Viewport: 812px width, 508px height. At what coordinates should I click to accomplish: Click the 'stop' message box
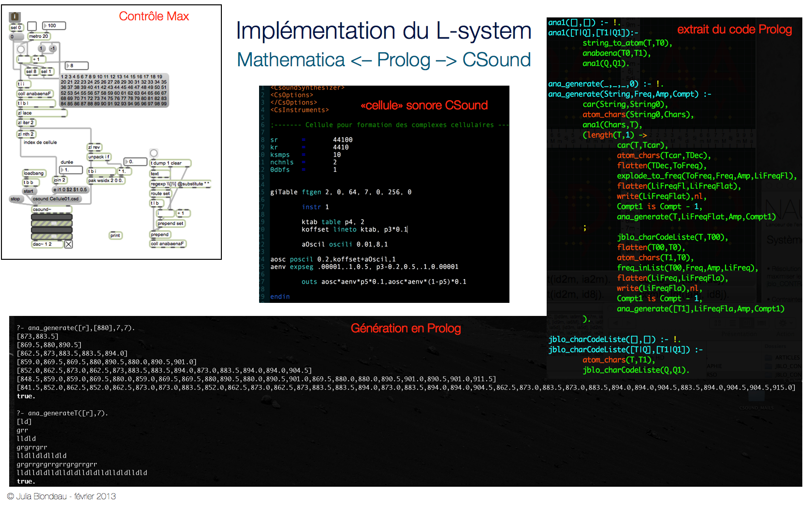click(15, 199)
